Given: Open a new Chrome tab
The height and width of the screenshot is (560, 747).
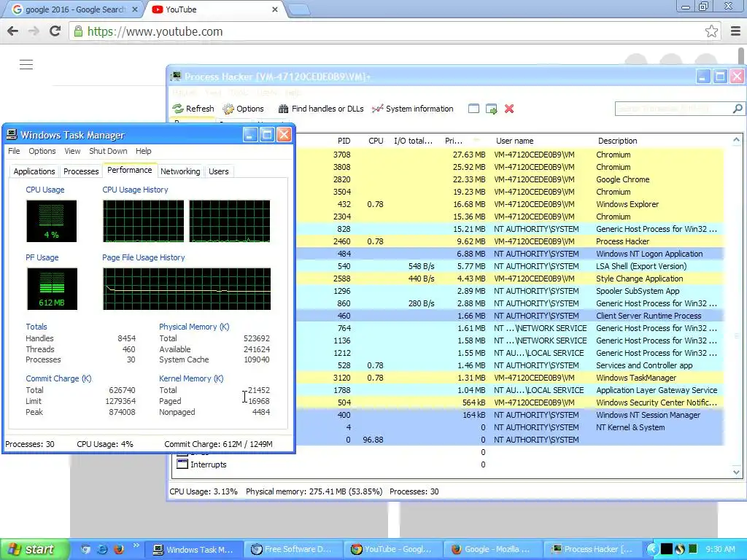Looking at the screenshot, I should [x=299, y=9].
